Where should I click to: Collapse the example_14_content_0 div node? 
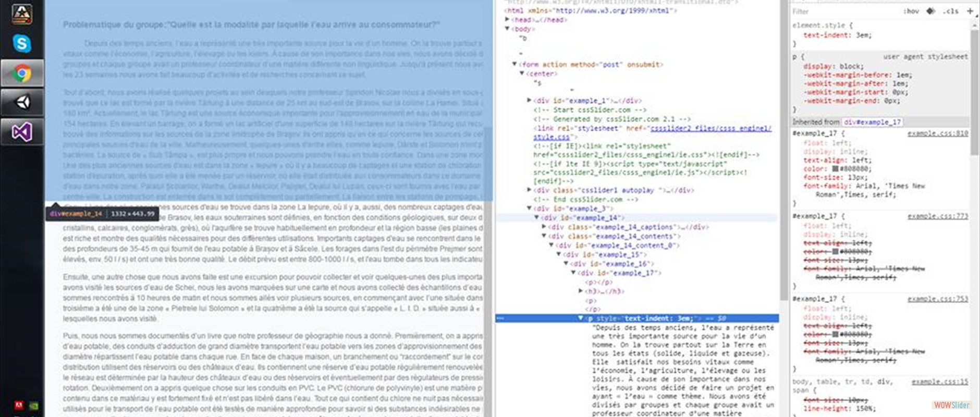point(551,245)
